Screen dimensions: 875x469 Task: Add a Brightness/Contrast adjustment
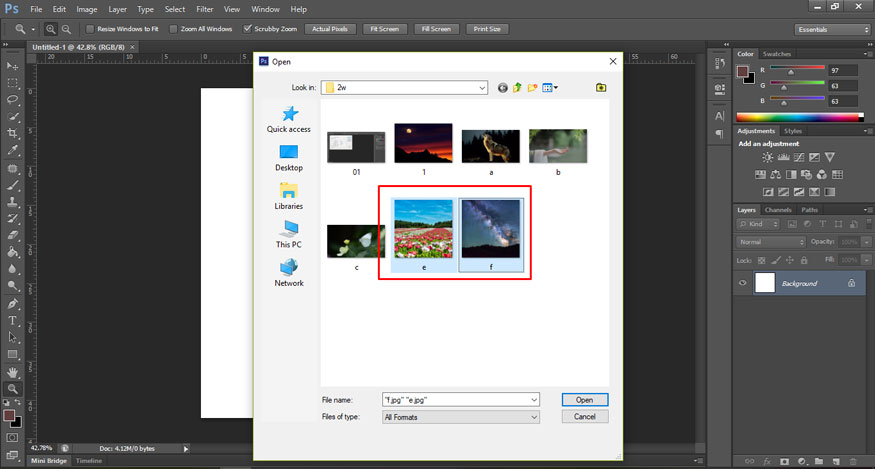(x=767, y=158)
